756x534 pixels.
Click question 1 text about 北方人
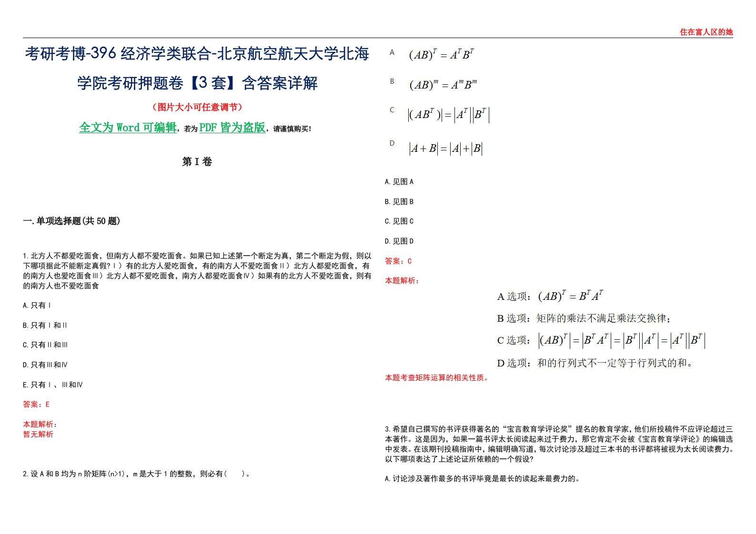pyautogui.click(x=197, y=271)
